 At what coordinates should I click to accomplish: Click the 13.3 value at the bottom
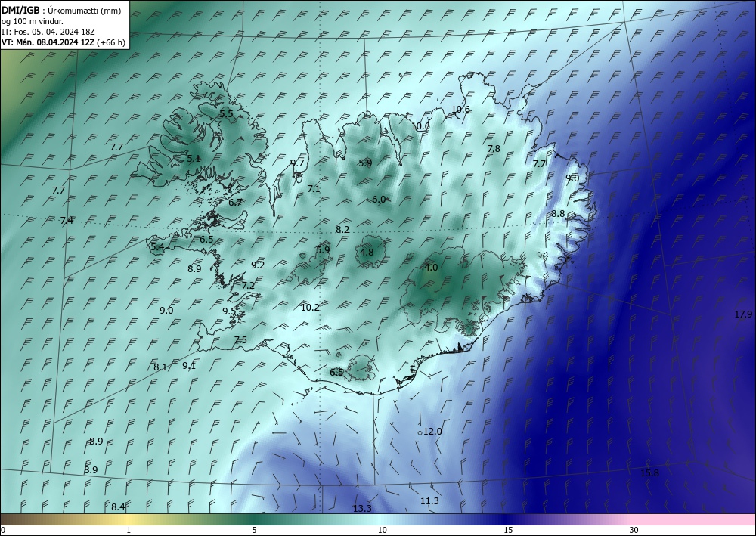click(362, 508)
